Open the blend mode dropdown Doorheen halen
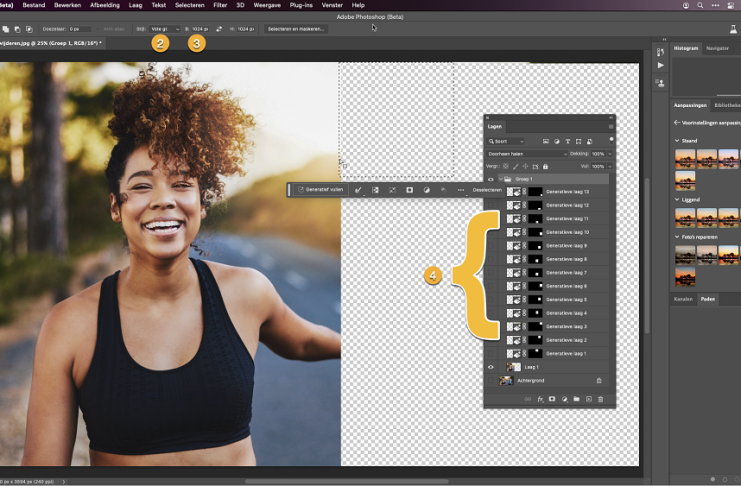Screen dimensions: 741x486 527,154
